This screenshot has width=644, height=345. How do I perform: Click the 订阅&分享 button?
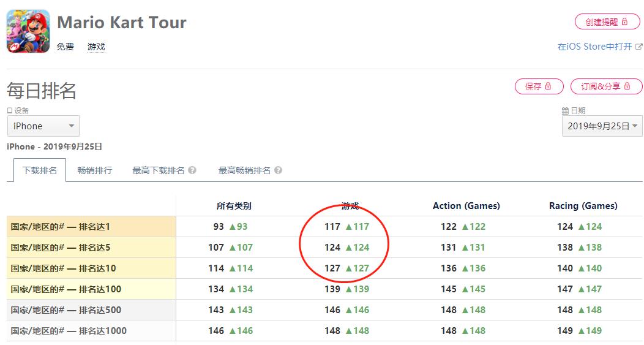pyautogui.click(x=606, y=86)
